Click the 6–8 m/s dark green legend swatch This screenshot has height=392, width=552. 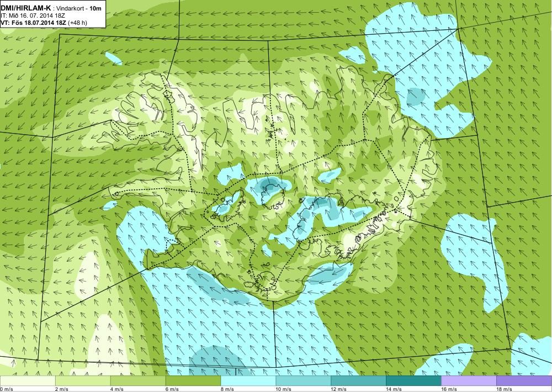193,381
